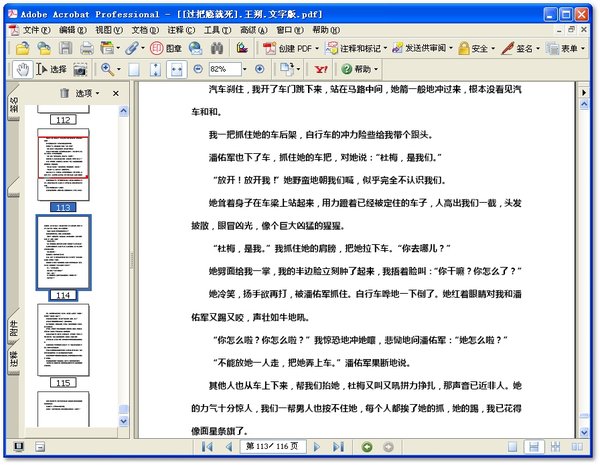Enable single page layout

pyautogui.click(x=512, y=447)
